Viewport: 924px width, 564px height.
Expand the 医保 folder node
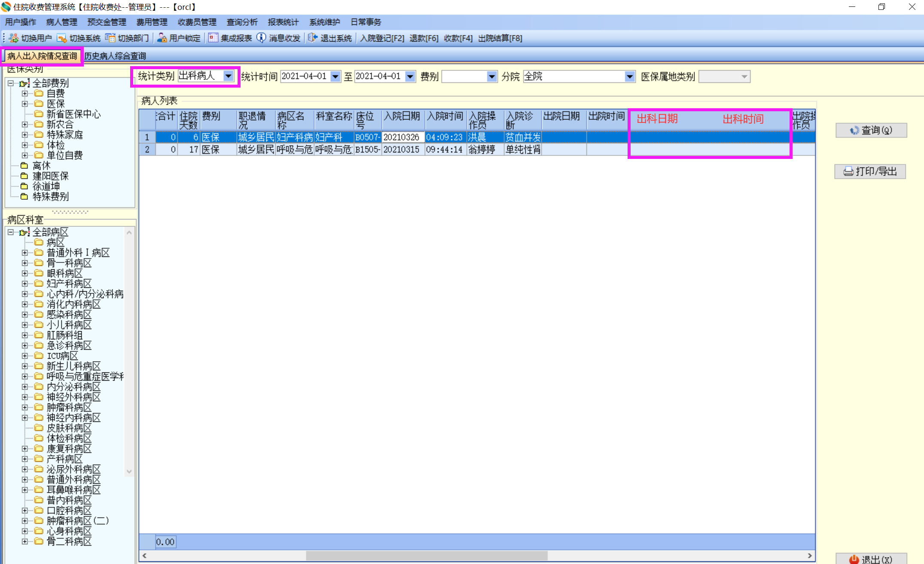25,104
